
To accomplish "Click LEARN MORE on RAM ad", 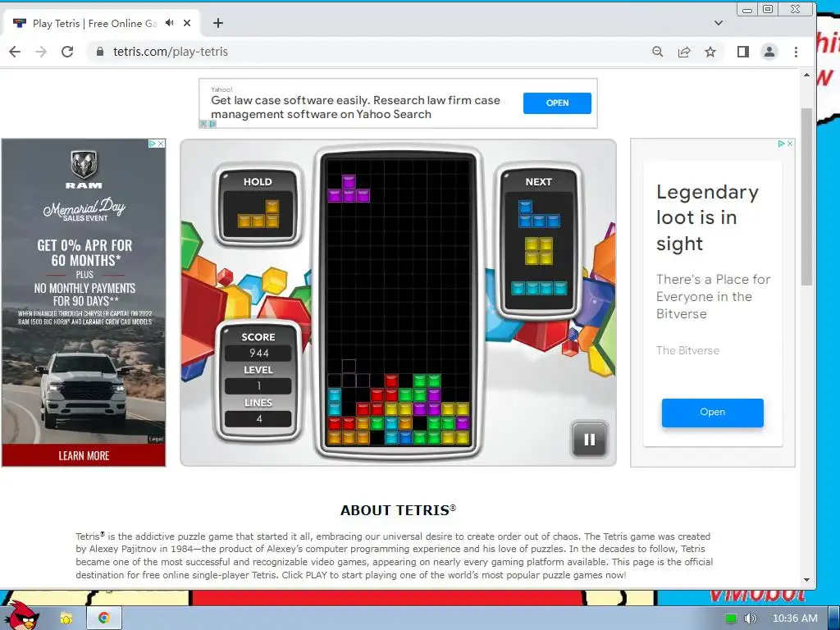I will click(x=84, y=455).
